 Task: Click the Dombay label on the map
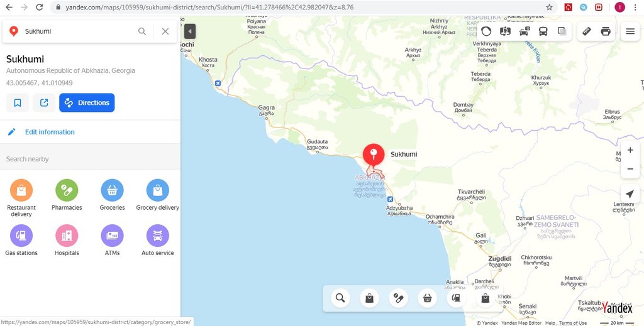[464, 105]
